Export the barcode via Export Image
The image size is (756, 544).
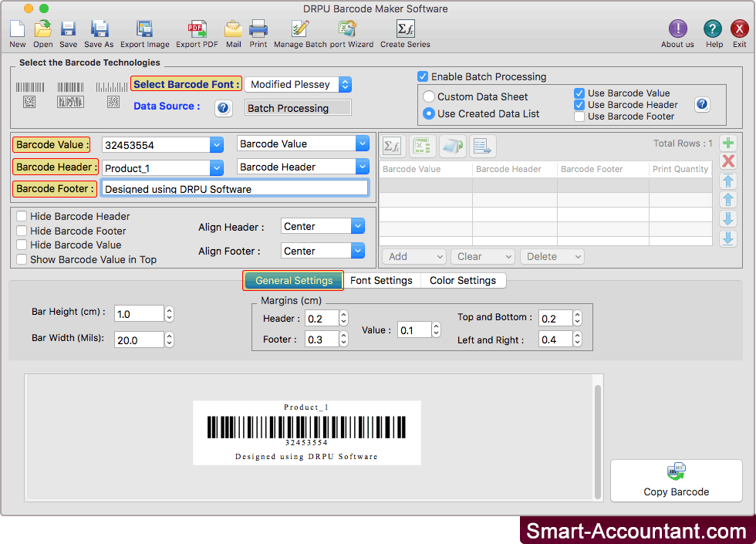tap(145, 29)
